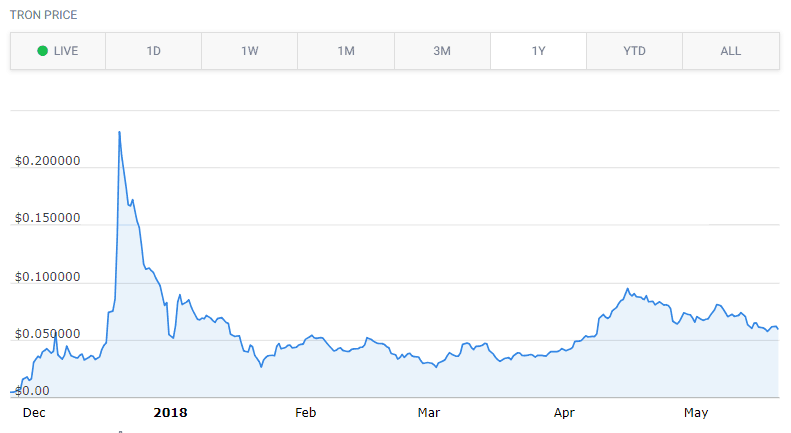Click the May month label
The width and height of the screenshot is (791, 433).
(696, 413)
